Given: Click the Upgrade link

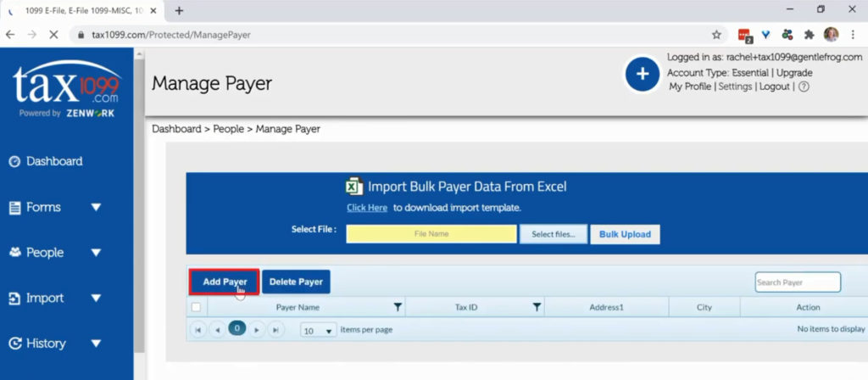Looking at the screenshot, I should [x=794, y=73].
